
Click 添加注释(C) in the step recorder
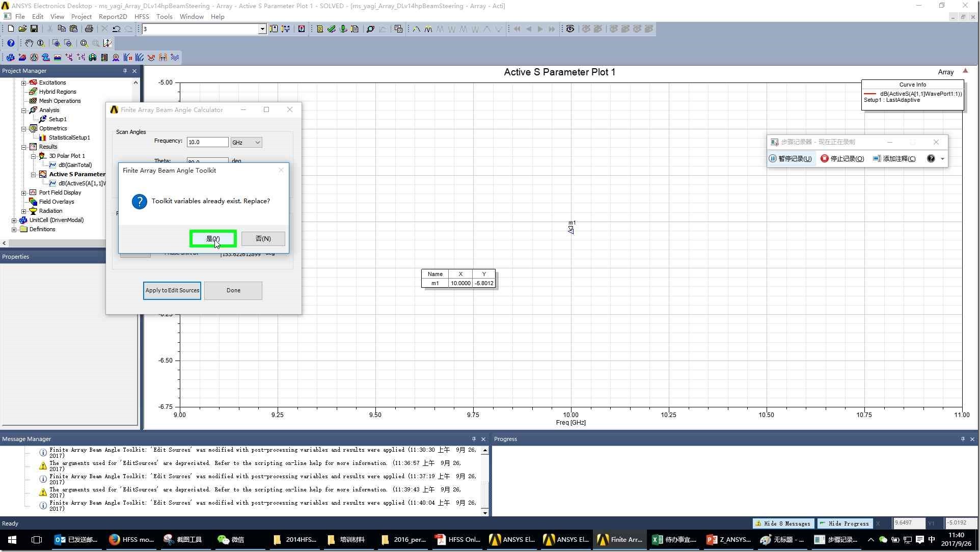coord(894,158)
